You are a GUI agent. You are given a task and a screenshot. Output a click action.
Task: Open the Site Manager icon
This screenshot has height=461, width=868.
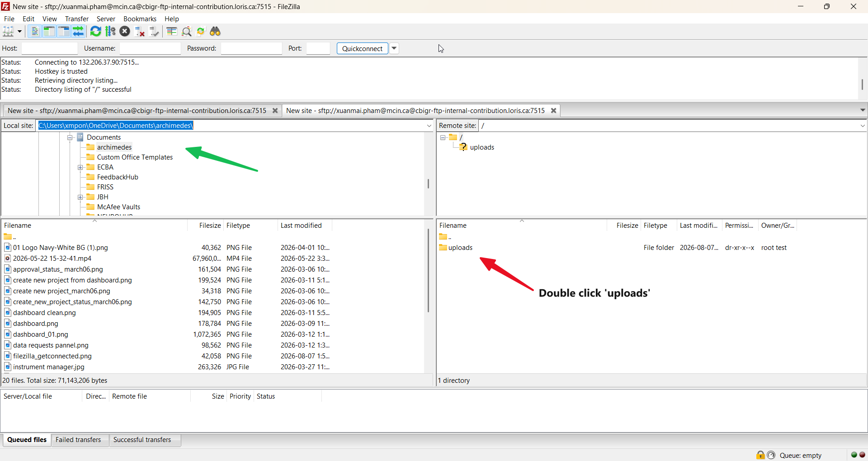[x=8, y=31]
